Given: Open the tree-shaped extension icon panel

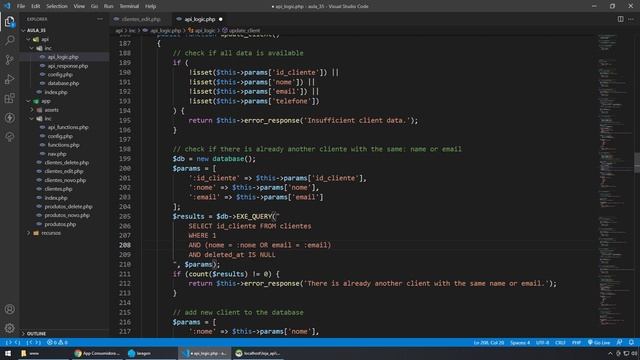Looking at the screenshot, I should coord(9,137).
